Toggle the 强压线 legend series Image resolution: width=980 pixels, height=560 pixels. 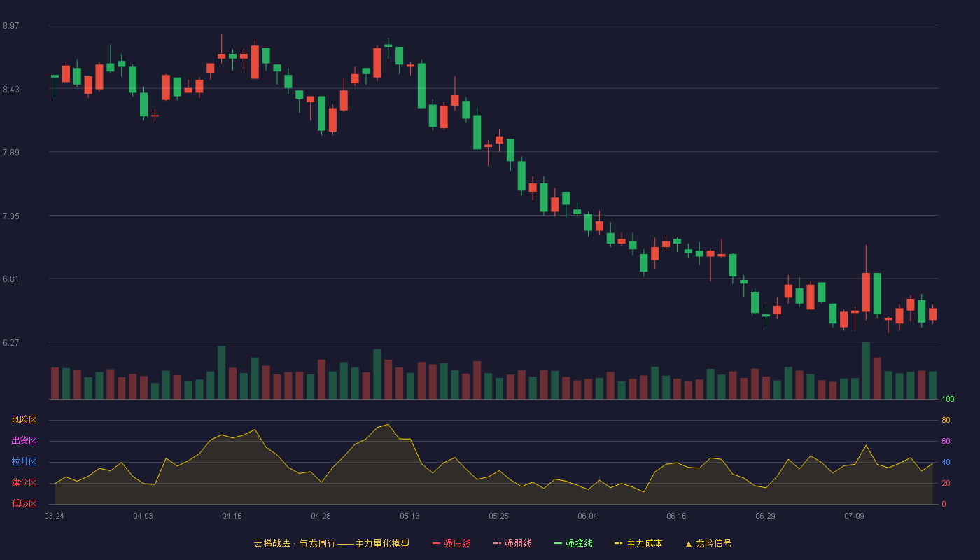pyautogui.click(x=451, y=543)
